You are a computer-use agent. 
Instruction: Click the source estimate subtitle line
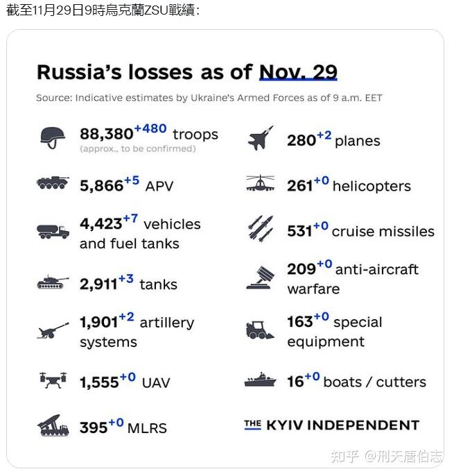pos(209,98)
